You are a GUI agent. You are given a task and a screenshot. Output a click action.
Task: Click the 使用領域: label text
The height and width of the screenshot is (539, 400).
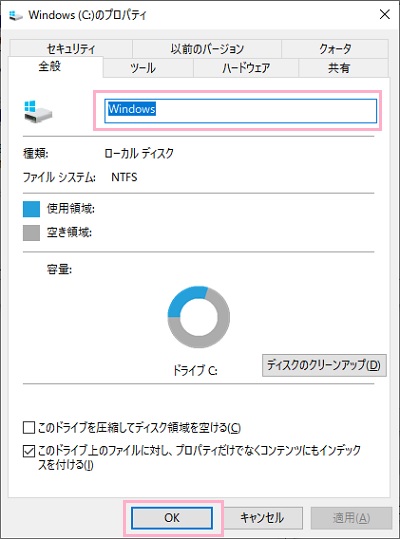click(x=71, y=209)
